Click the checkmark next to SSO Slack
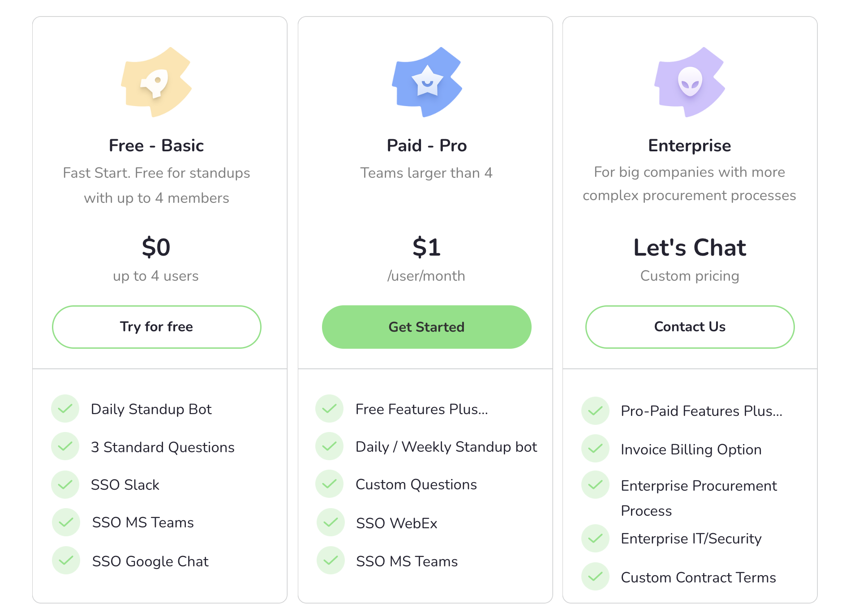 coord(65,484)
